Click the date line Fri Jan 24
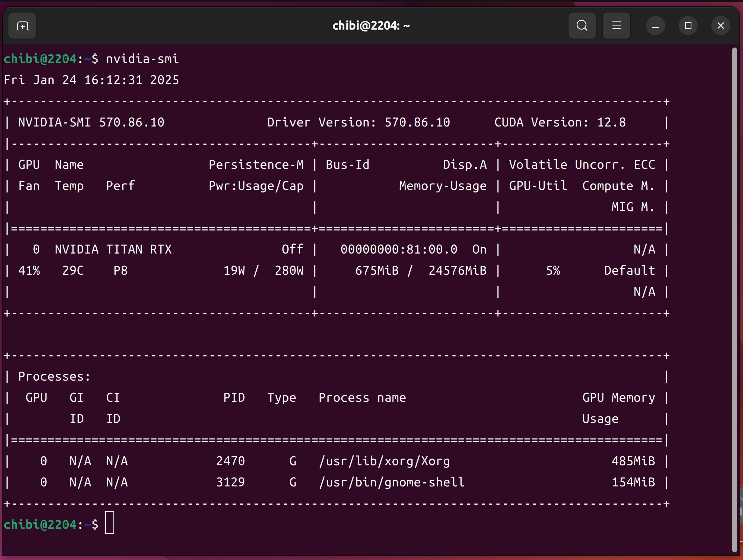The height and width of the screenshot is (560, 743). [91, 80]
